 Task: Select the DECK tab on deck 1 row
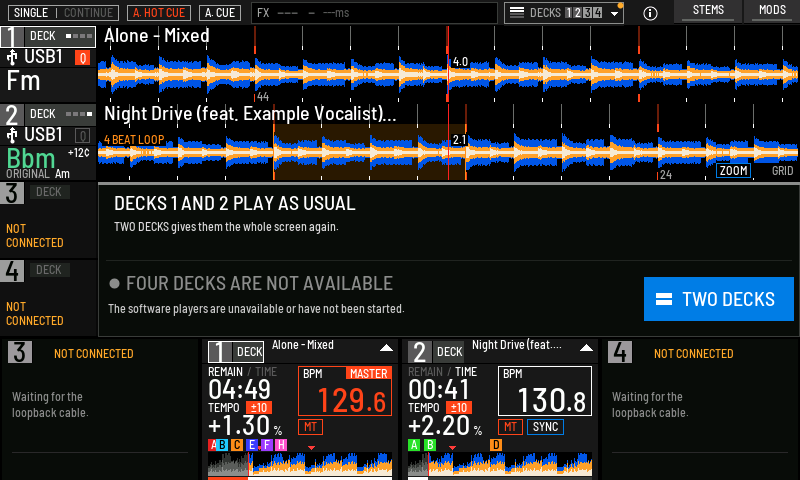60,37
